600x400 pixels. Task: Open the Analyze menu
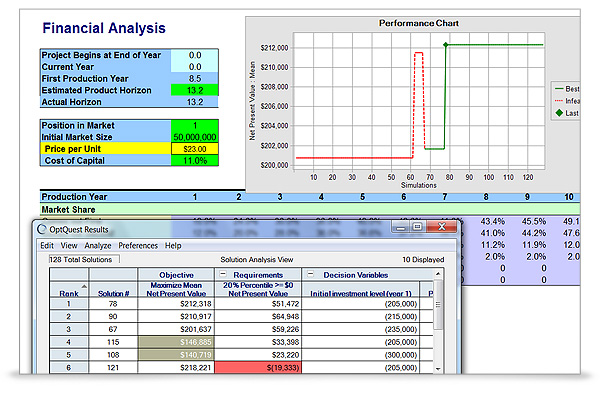point(98,245)
